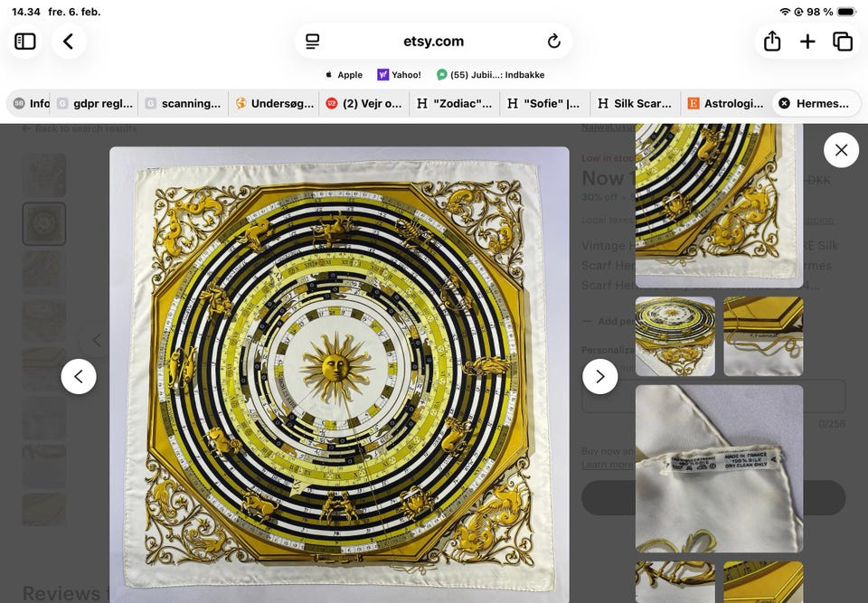
Task: Show the previous product image
Action: click(80, 376)
